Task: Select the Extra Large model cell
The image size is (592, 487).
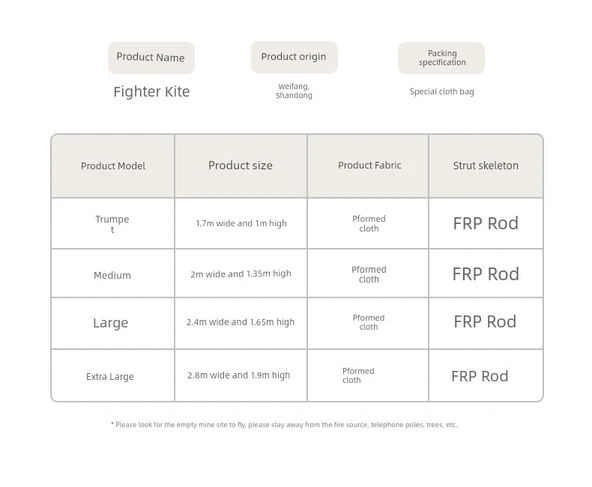Action: tap(113, 376)
